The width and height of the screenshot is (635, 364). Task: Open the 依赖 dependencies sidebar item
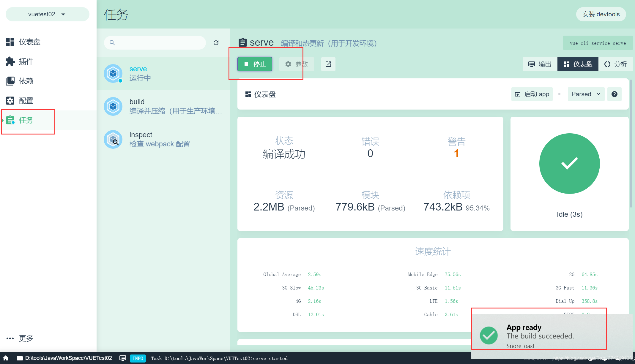[48, 81]
